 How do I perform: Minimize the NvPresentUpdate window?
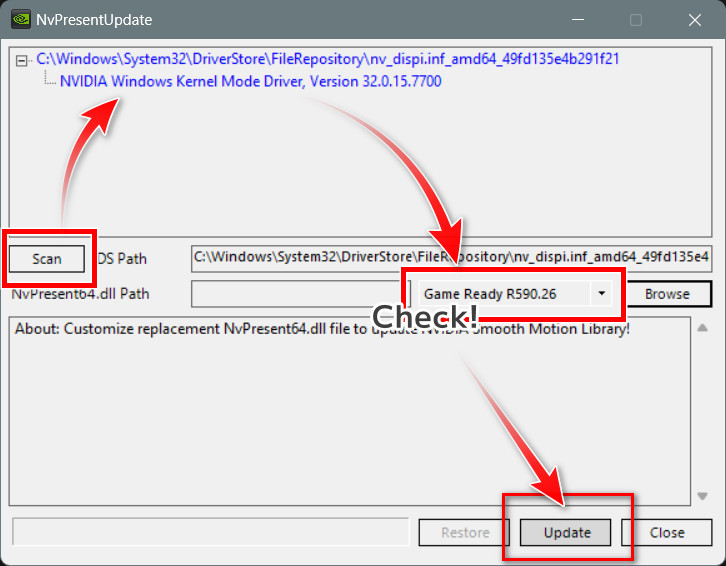tap(577, 19)
